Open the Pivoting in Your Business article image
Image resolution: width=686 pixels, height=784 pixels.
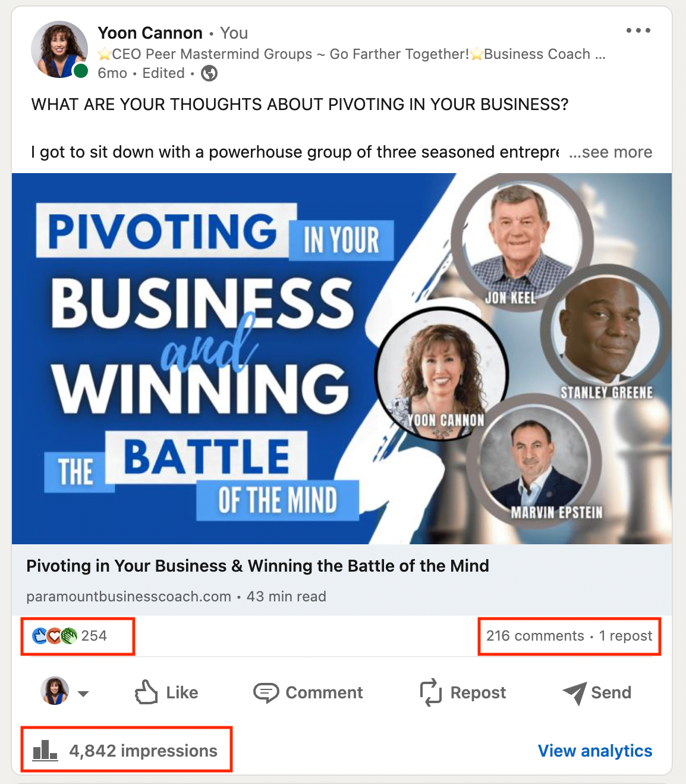[342, 358]
